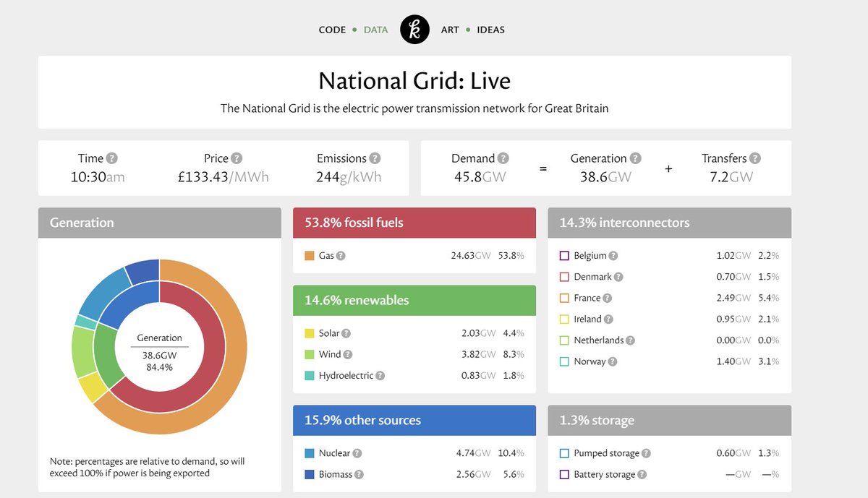Click the Denmark info question icon

point(618,277)
